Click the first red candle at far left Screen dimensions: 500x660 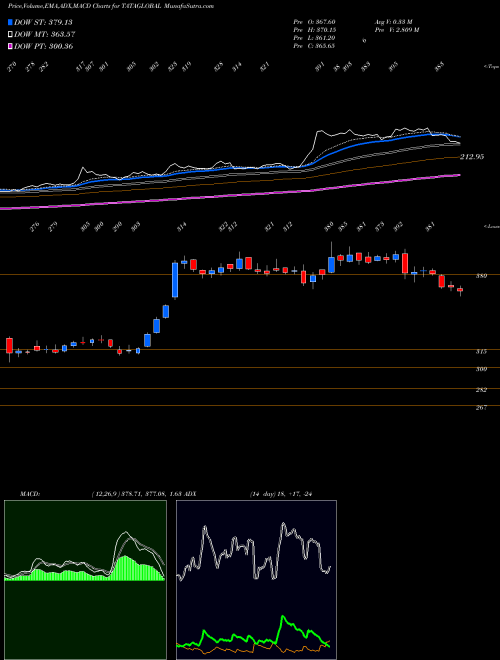pyautogui.click(x=9, y=345)
